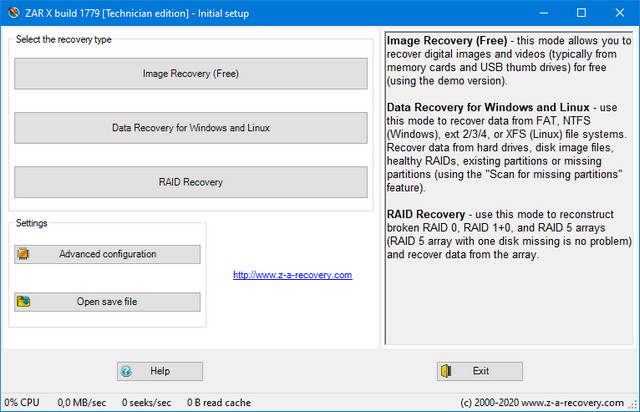Image resolution: width=640 pixels, height=412 pixels.
Task: Exit the ZAR X application
Action: 480,371
